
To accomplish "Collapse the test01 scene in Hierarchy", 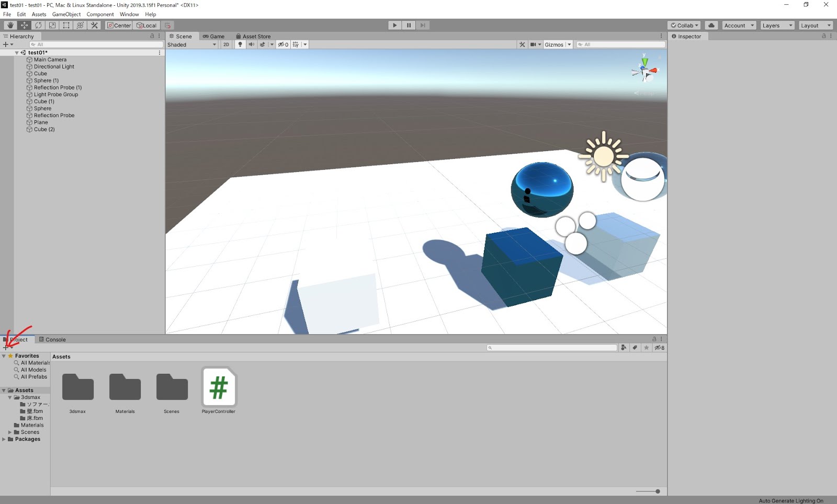I will click(x=17, y=53).
